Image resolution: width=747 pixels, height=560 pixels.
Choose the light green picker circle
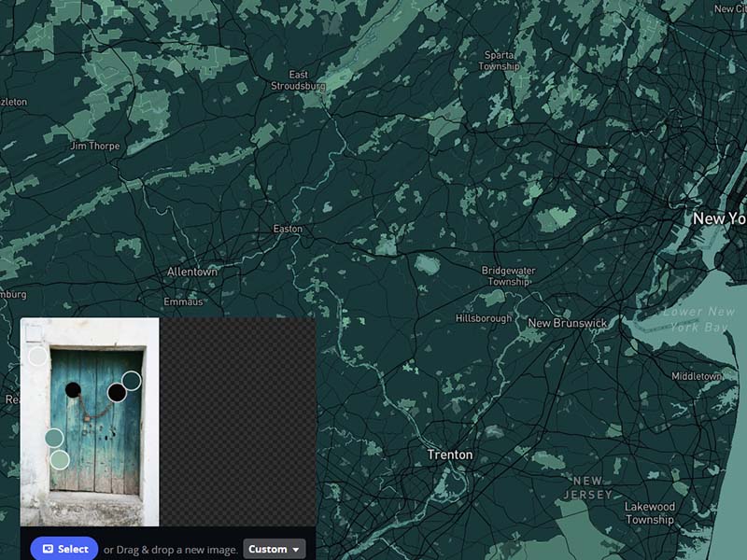tap(61, 459)
